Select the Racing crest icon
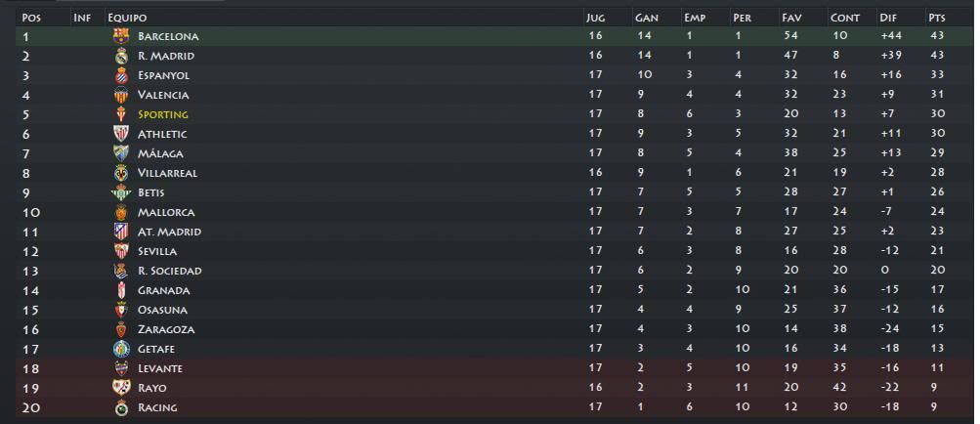Screen dimensions: 980x424 tap(120, 407)
